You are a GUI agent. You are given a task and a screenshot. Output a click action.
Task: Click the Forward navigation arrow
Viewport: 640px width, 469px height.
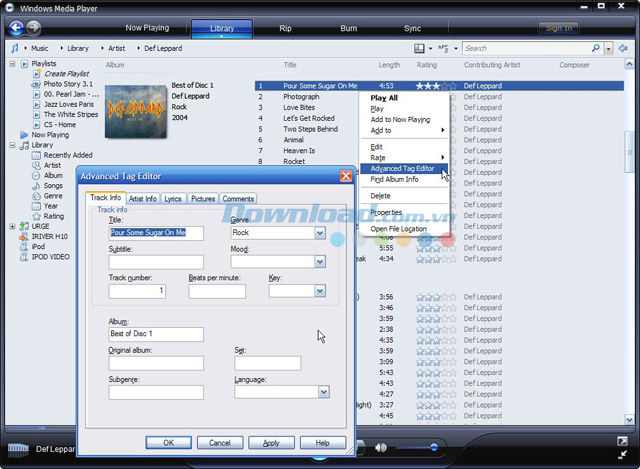(34, 28)
